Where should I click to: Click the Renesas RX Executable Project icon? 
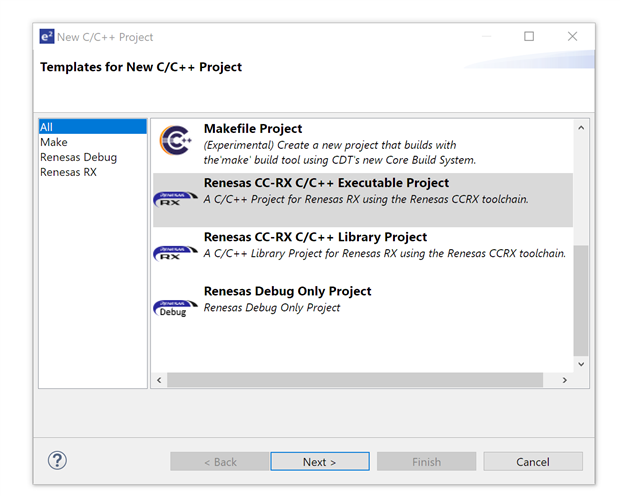(175, 198)
